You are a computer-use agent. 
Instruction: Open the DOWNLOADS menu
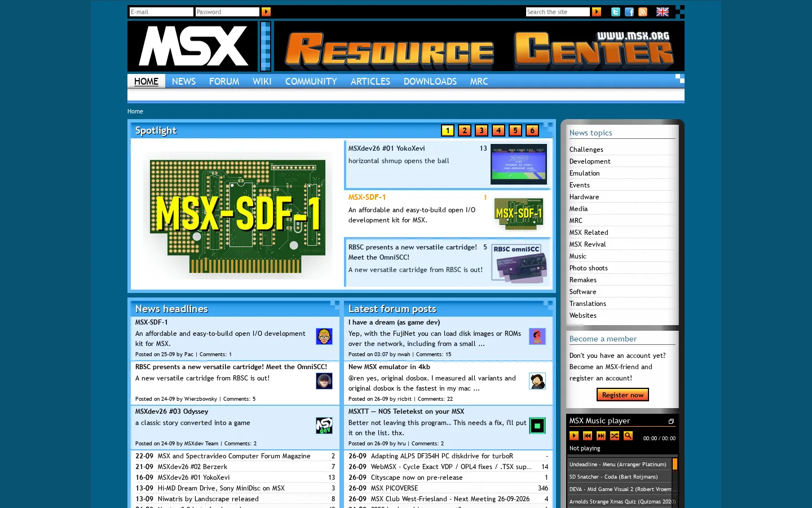(430, 81)
